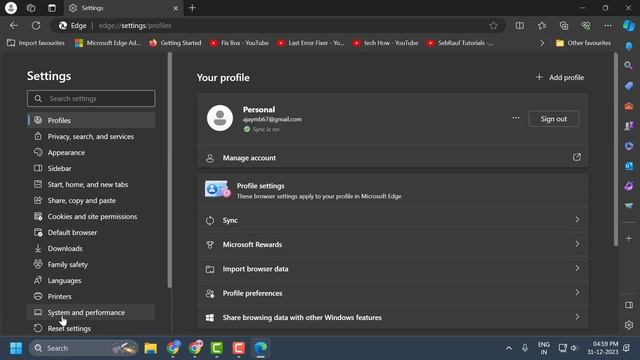Open the Workspaces icon

tap(31, 8)
